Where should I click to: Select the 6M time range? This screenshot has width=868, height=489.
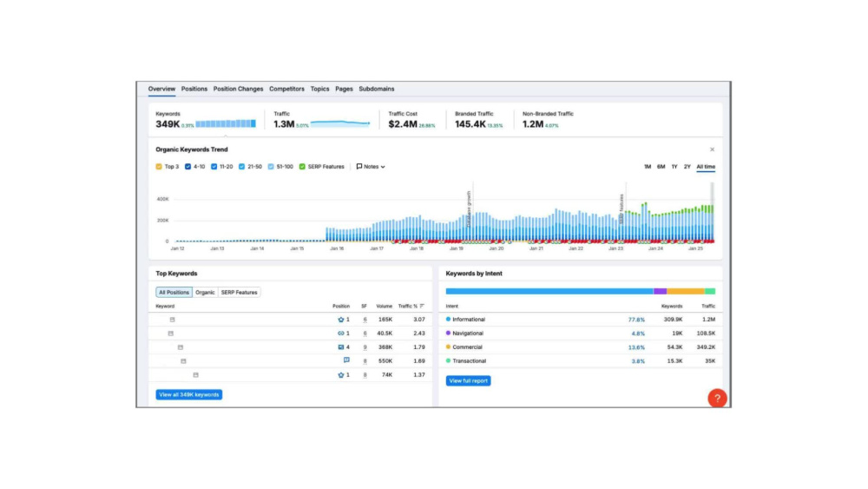click(x=661, y=166)
